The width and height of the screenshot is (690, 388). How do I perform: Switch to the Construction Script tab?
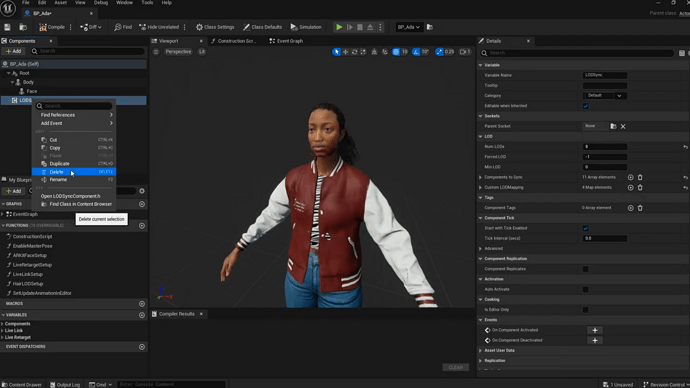click(x=237, y=41)
